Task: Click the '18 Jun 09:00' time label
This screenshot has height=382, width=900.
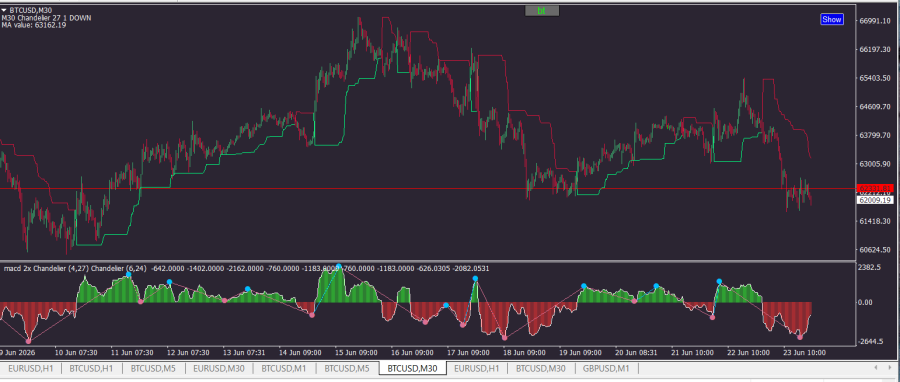Action: tap(525, 352)
